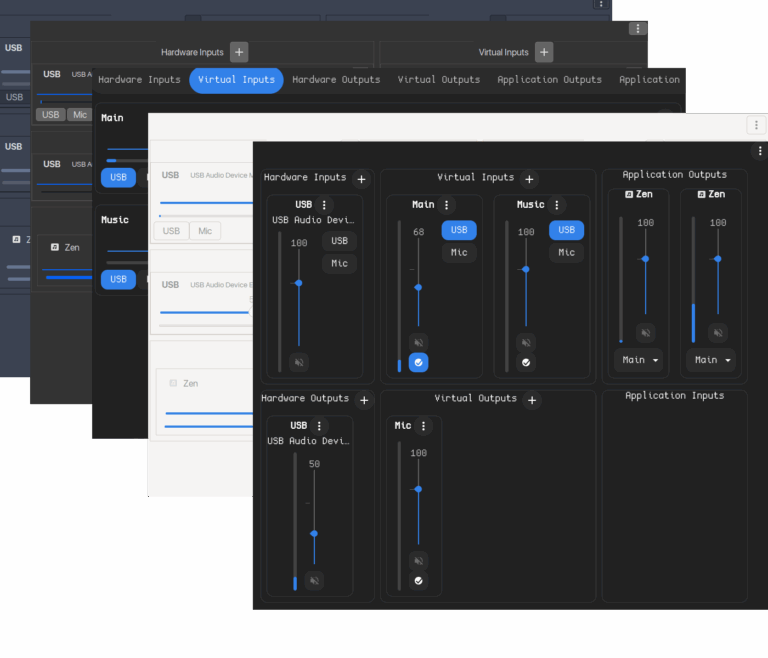768x658 pixels.
Task: Click gray window's Mic route button
Action: tap(80, 115)
